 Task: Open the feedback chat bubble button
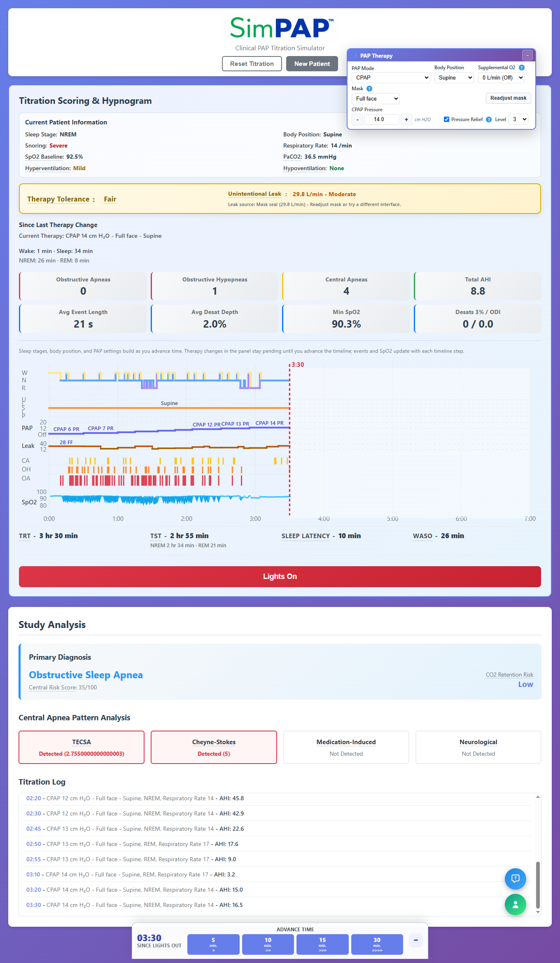516,879
